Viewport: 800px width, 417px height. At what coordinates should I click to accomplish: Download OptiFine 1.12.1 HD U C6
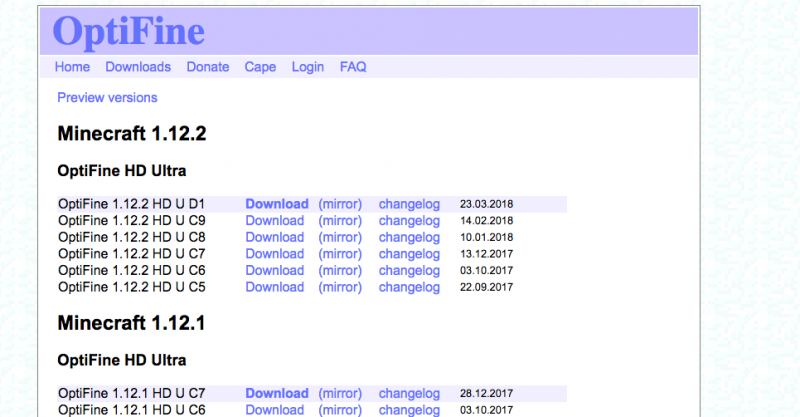274,410
